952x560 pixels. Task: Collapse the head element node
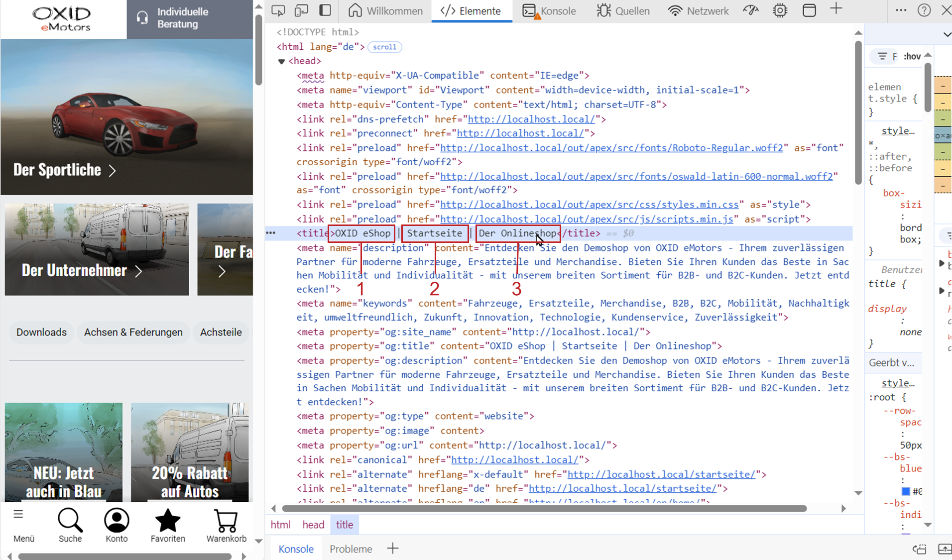[x=281, y=61]
